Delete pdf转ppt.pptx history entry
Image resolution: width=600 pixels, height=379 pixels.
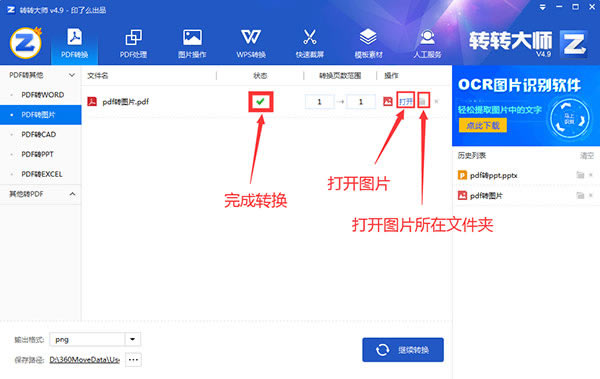pos(591,175)
